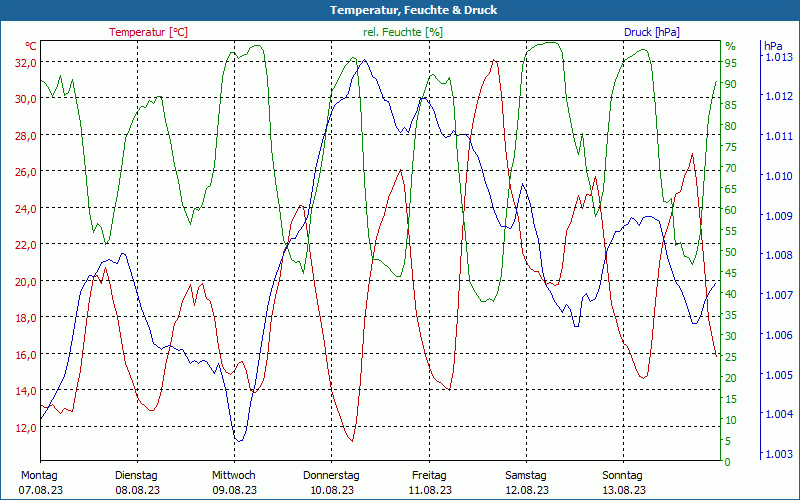800x500 pixels.
Task: Select the Freitag 11.08.23 date label
Action: point(428,482)
